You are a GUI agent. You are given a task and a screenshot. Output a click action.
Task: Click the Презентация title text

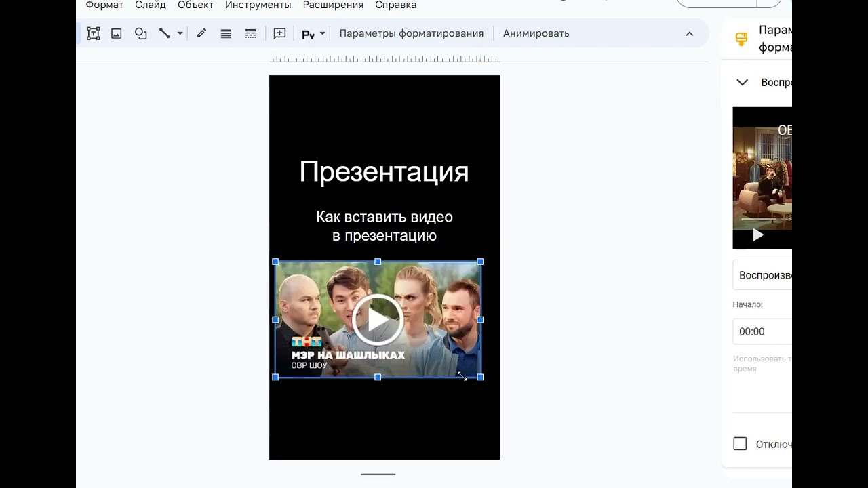click(384, 172)
